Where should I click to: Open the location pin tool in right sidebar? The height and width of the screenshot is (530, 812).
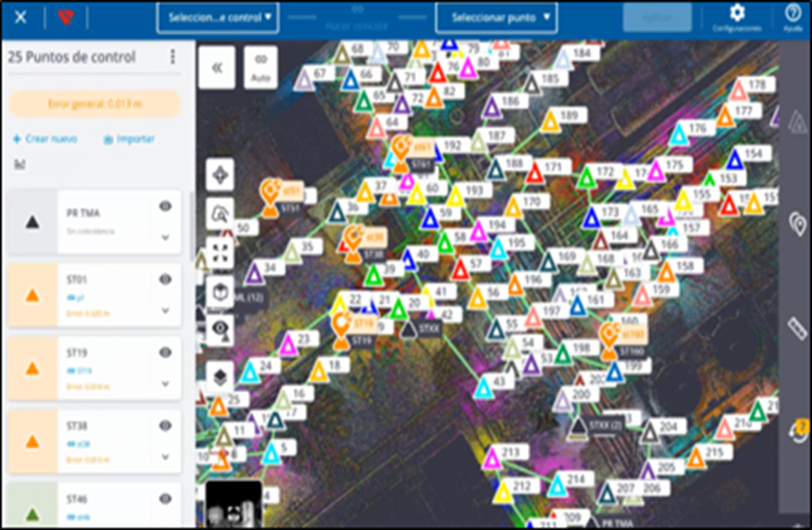tap(795, 224)
